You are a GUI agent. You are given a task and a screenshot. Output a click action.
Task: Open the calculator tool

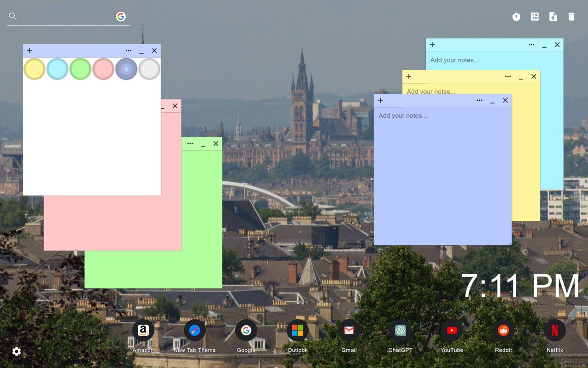(x=535, y=17)
